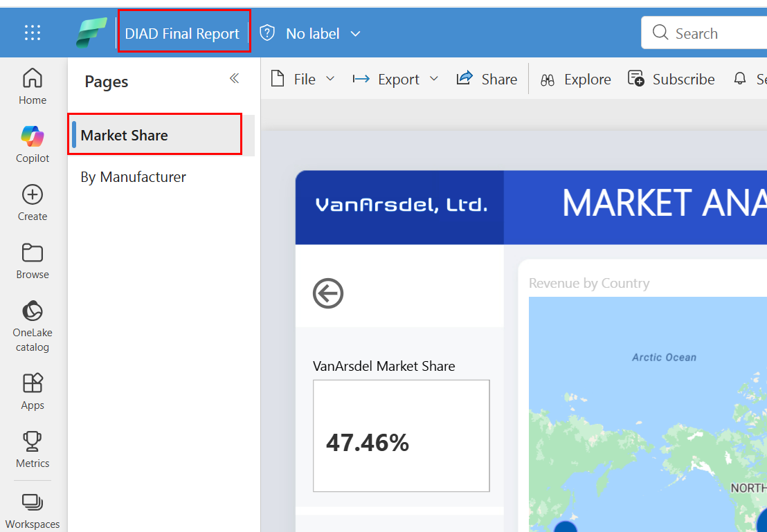Viewport: 767px width, 532px height.
Task: Open the No label sensitivity dropdown
Action: (323, 33)
